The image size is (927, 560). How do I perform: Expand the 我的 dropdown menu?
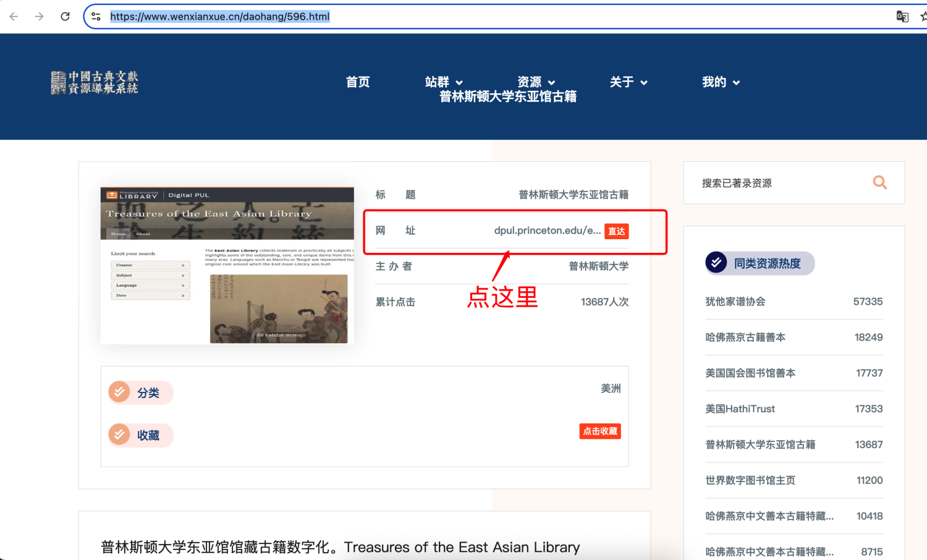coord(721,82)
